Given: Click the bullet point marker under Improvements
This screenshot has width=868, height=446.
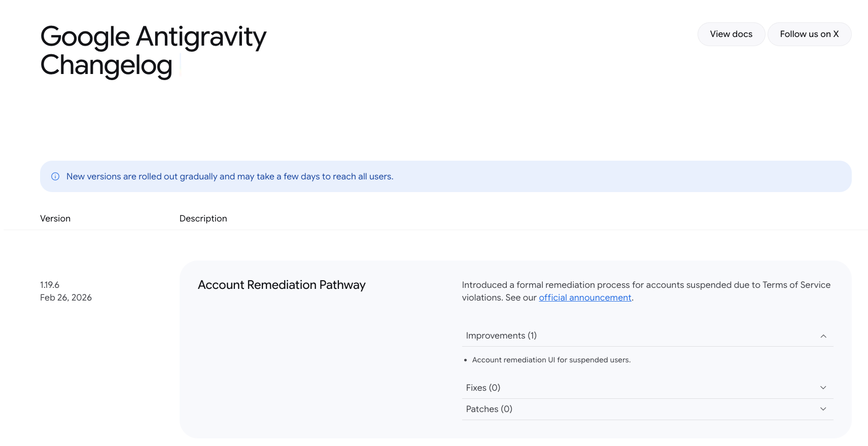Looking at the screenshot, I should coord(465,360).
